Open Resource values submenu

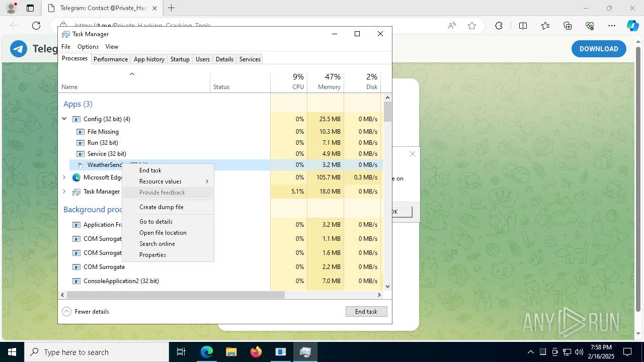coord(168,182)
